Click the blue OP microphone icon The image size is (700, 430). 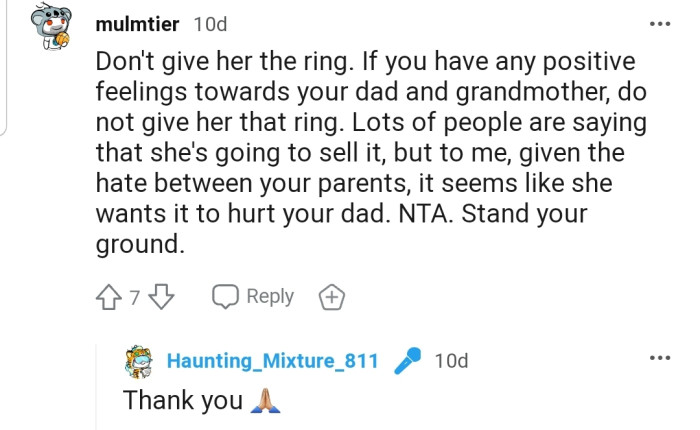tap(407, 360)
